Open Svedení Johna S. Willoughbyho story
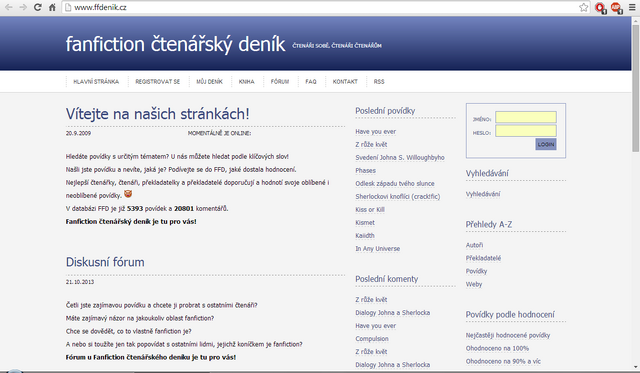 coord(400,158)
